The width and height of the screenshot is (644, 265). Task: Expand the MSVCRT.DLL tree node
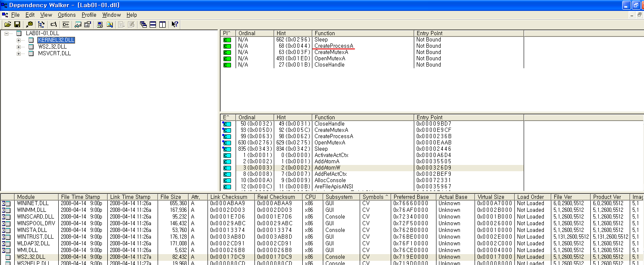[18, 54]
